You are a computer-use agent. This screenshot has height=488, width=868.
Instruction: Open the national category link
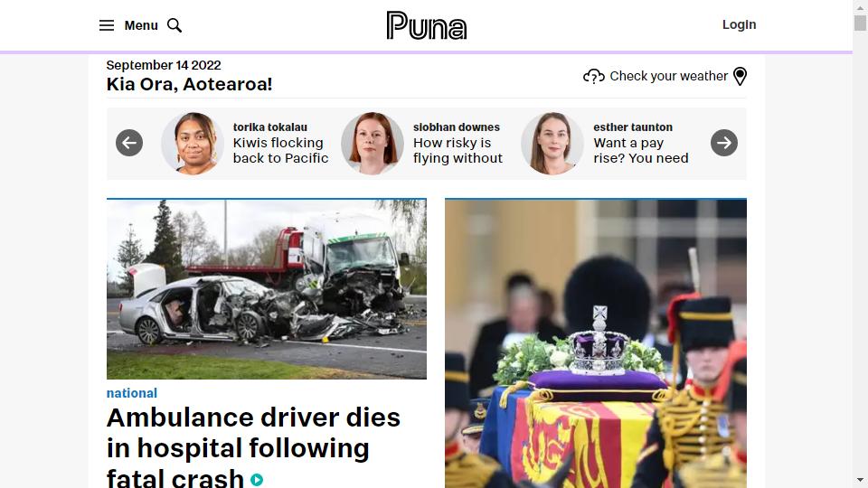(132, 393)
